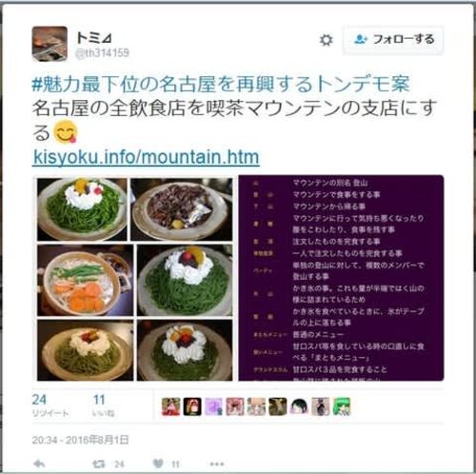The image size is (476, 474).
Task: Click the retweet icon at bottom
Action: coord(98,464)
